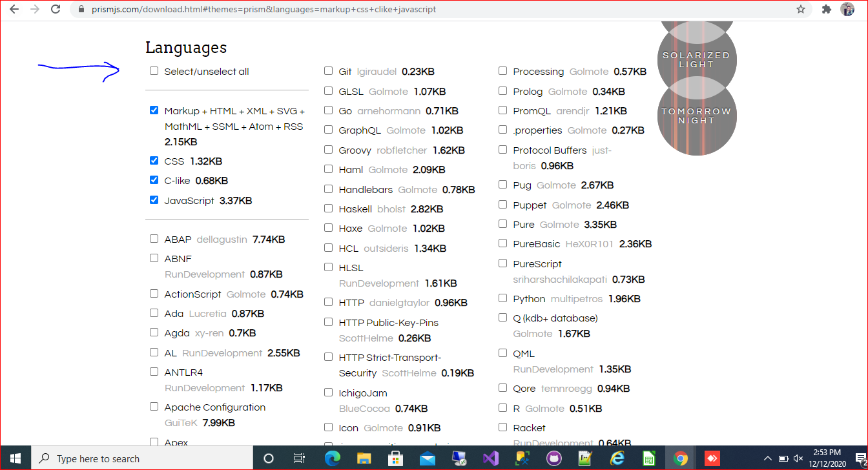Check the ABAP language checkbox

pyautogui.click(x=154, y=239)
